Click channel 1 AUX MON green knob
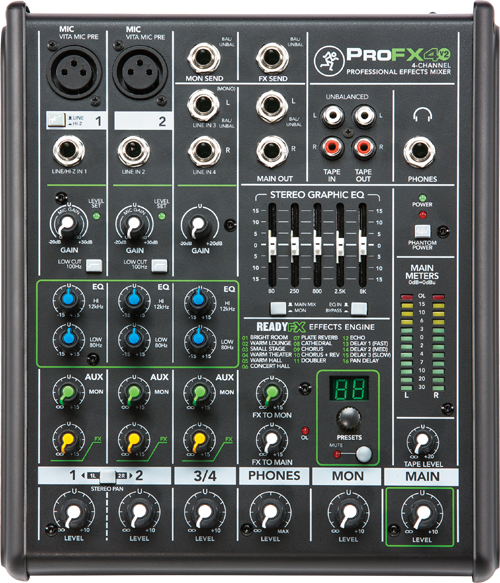 [x=68, y=392]
